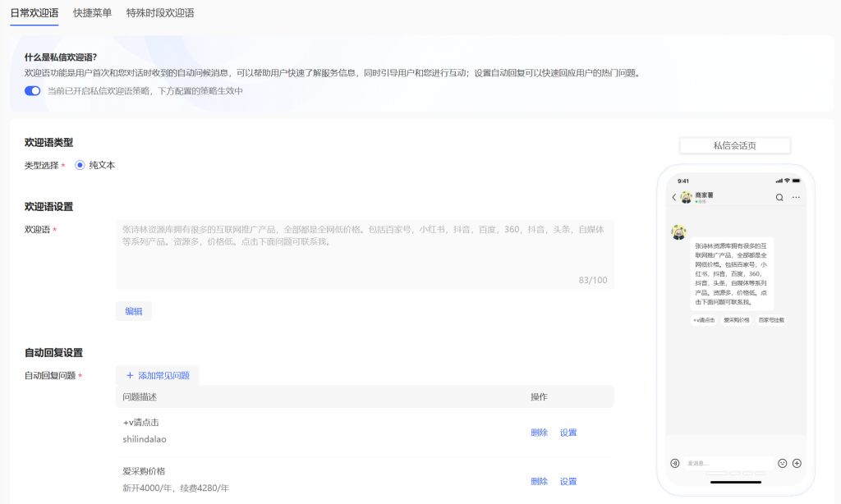Click the voice icon in preview input bar
Viewport: 841px width, 504px height.
point(675,463)
